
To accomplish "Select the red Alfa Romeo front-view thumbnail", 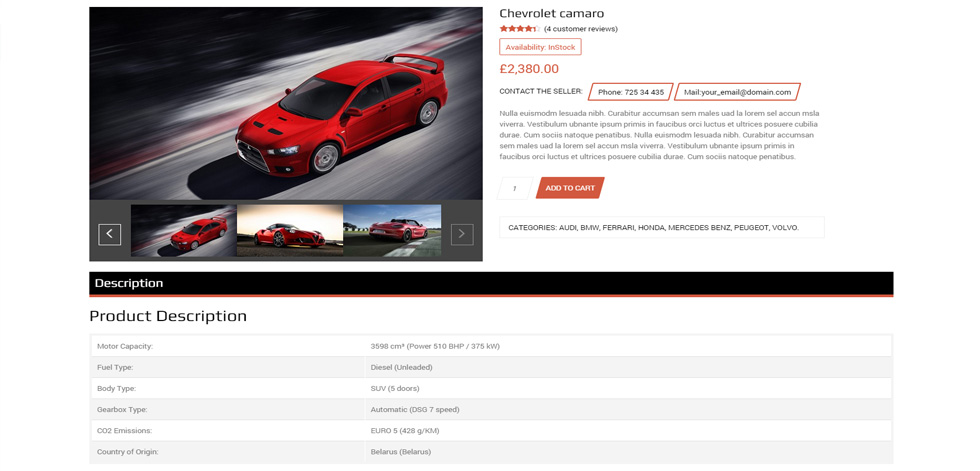I will click(290, 231).
